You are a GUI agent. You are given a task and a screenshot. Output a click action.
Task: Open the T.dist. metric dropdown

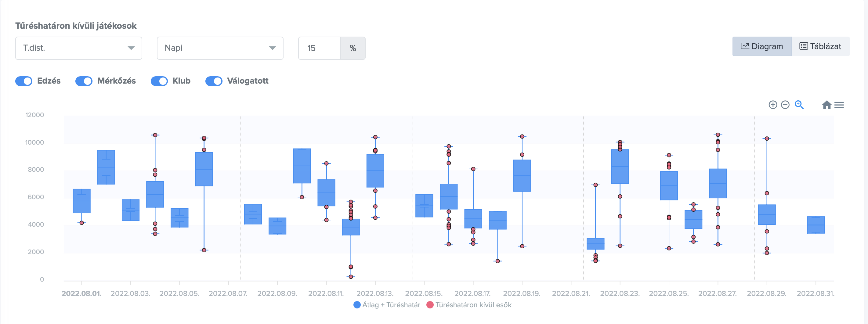coord(78,48)
